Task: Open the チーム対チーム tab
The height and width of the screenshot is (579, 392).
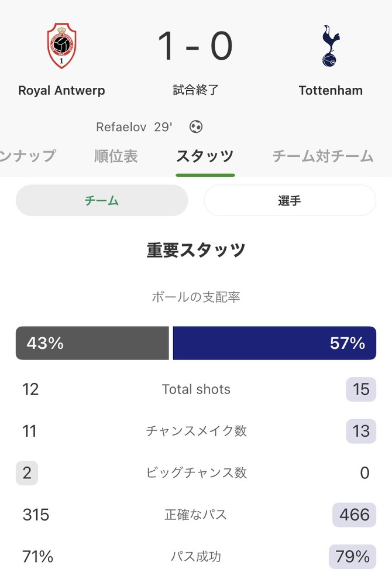Action: click(323, 156)
